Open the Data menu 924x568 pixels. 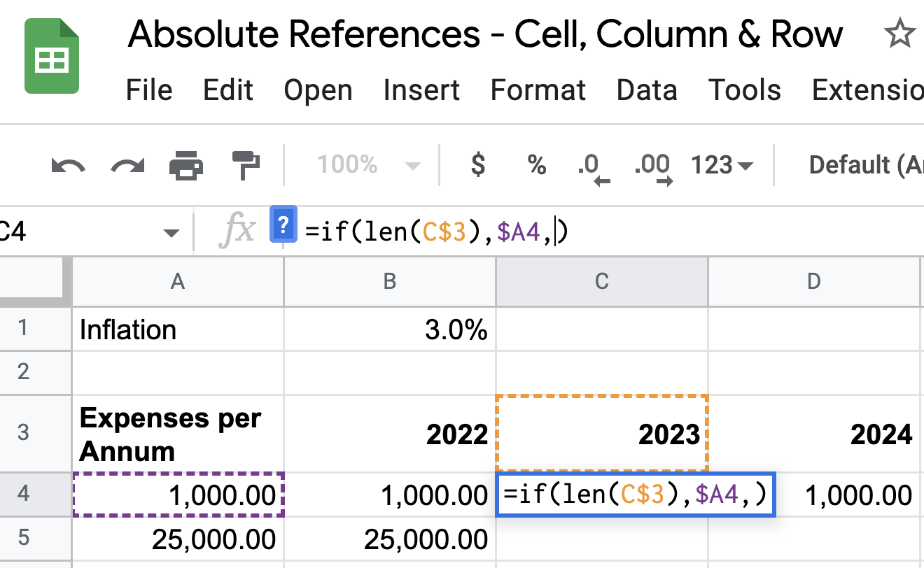[646, 90]
